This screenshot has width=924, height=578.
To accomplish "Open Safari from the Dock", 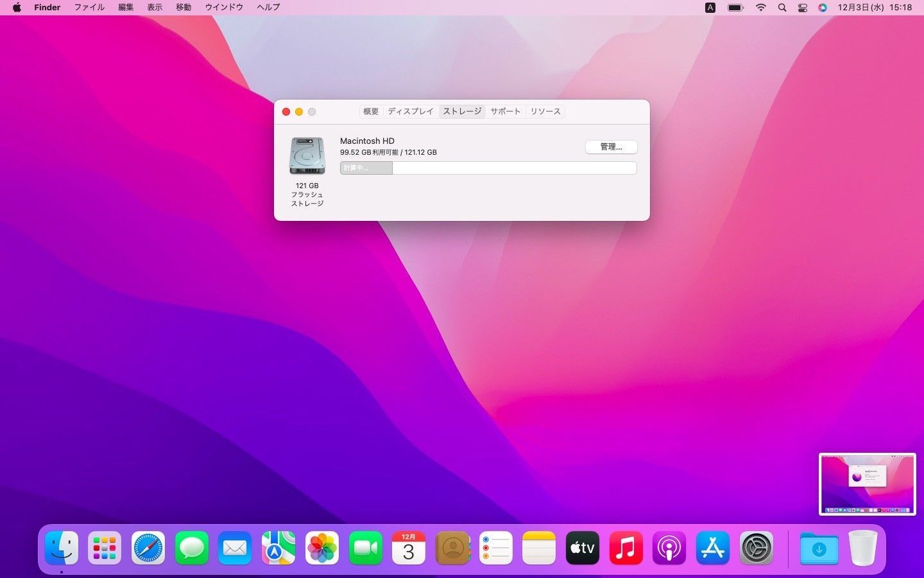I will point(148,547).
